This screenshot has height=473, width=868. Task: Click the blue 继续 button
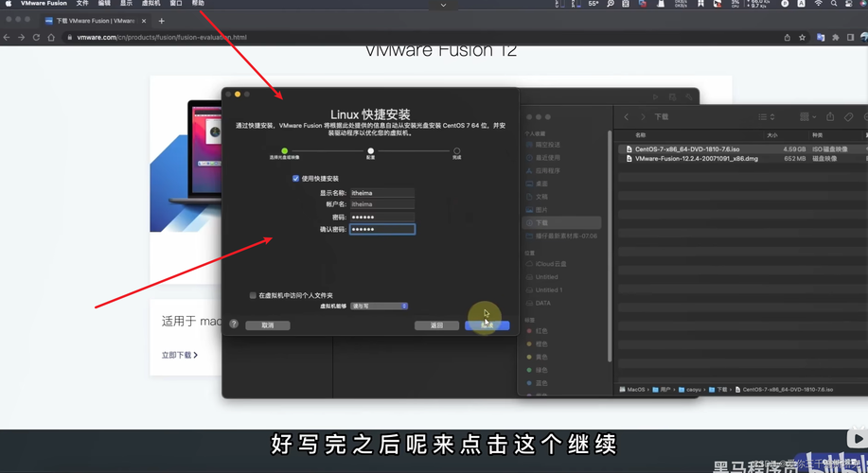tap(487, 325)
